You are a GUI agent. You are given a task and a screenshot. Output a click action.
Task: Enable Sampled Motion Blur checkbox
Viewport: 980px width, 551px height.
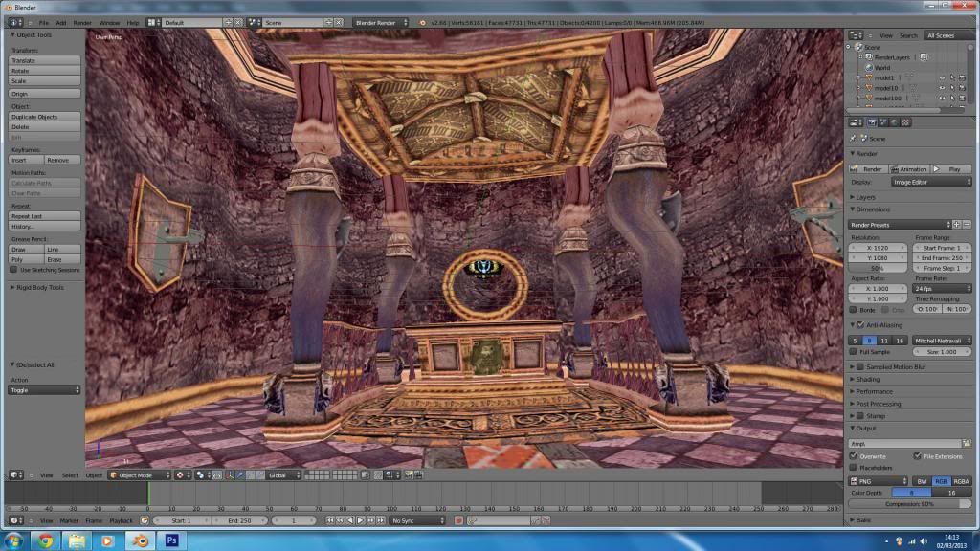click(x=860, y=366)
